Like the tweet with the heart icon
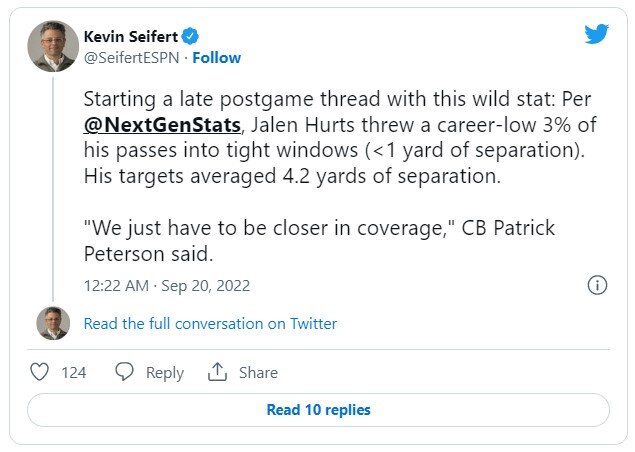 point(40,372)
